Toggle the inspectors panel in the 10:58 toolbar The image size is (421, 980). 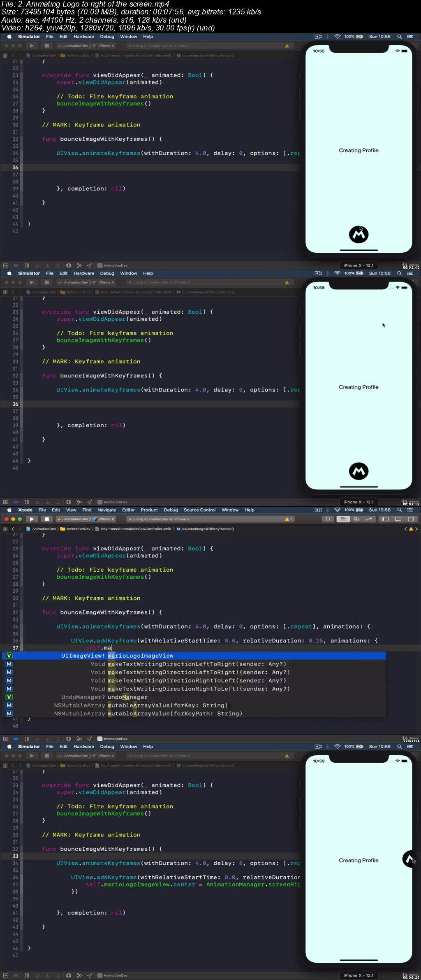(411, 519)
